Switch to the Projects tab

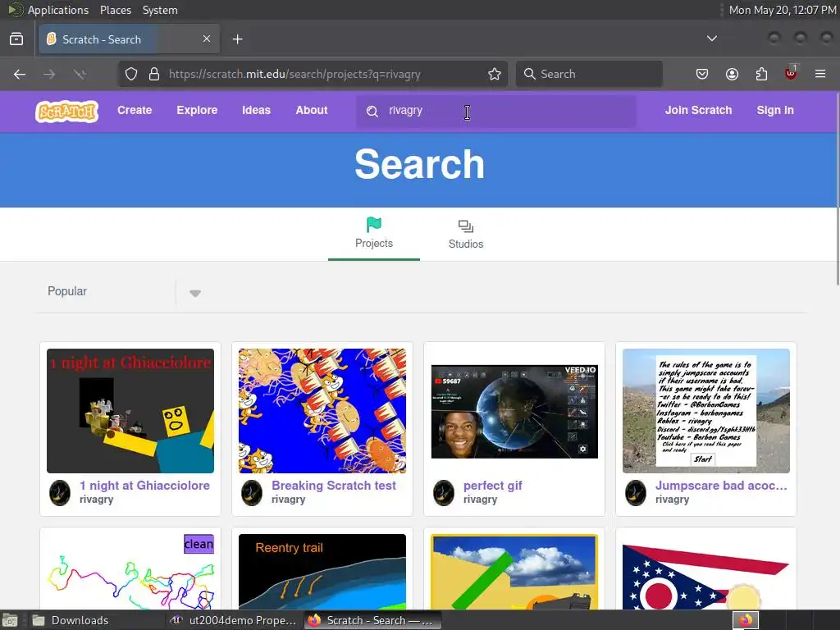(x=374, y=234)
